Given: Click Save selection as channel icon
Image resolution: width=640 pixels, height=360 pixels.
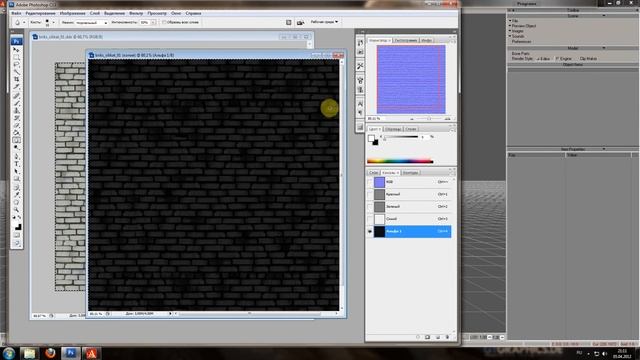Looking at the screenshot, I should point(427,337).
